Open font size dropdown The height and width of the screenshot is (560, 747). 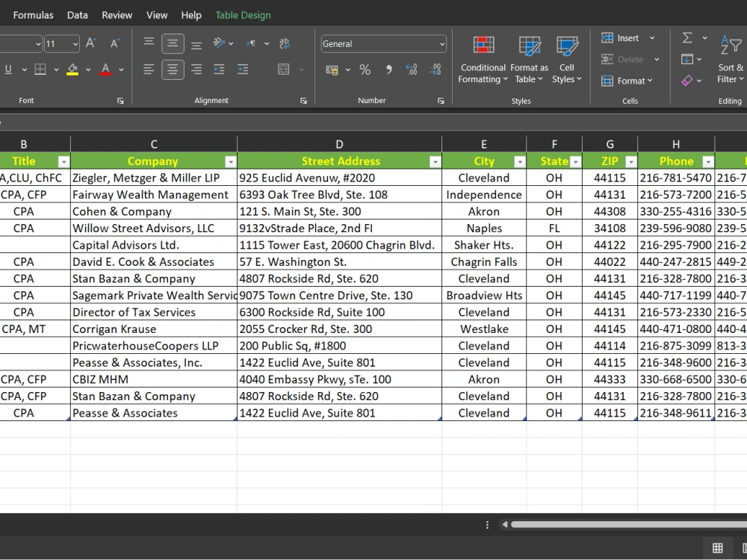75,44
